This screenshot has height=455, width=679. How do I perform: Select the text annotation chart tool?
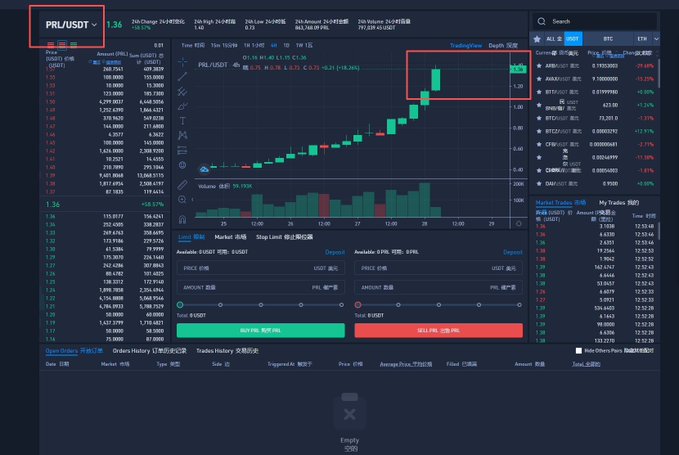click(x=182, y=121)
